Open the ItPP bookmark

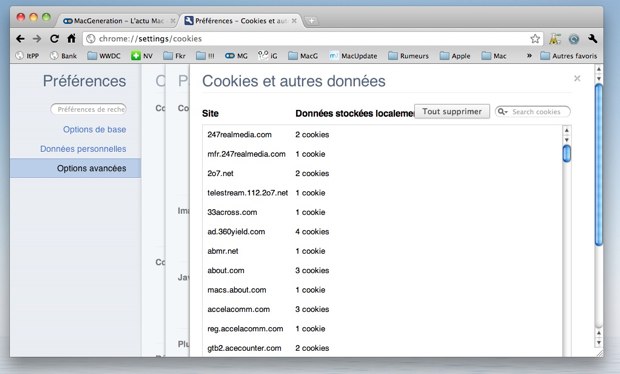coord(27,56)
